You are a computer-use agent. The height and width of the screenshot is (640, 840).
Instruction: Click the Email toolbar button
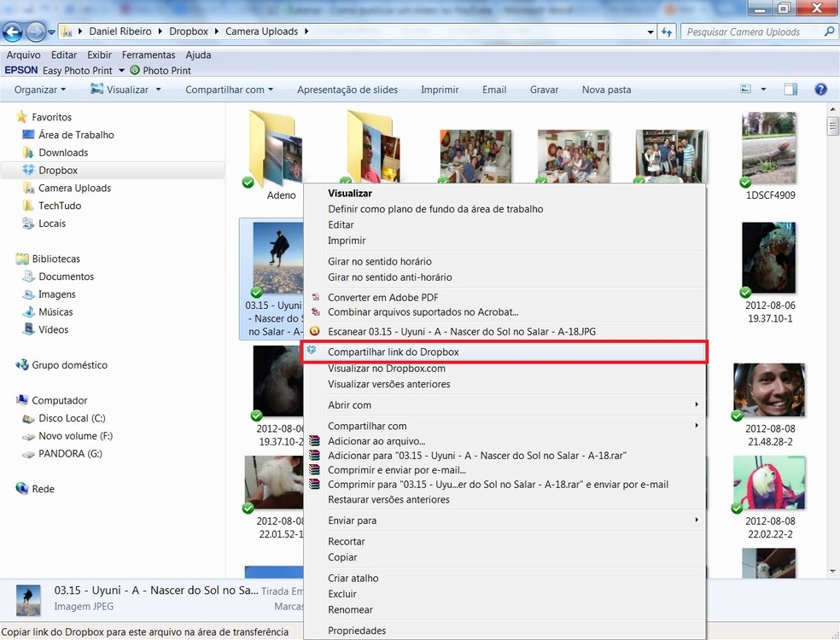[494, 90]
